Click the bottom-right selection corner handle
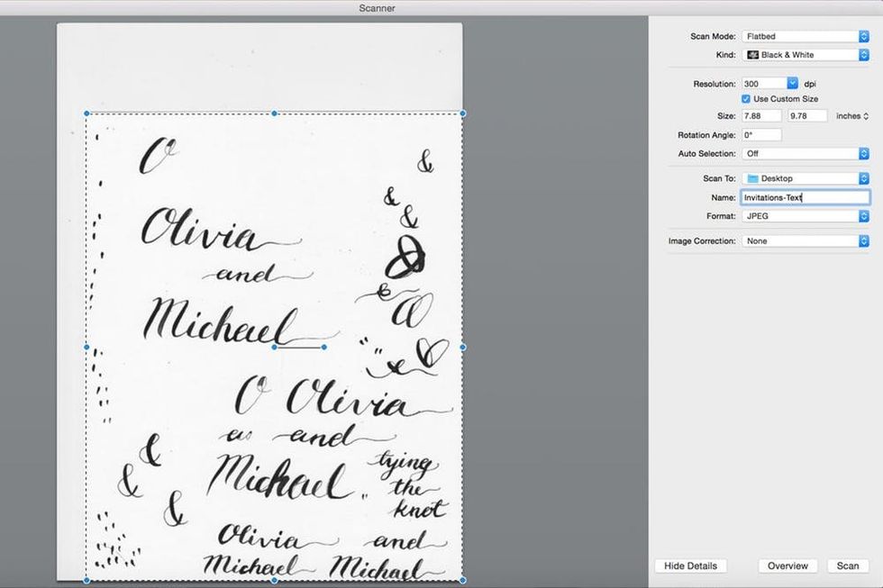 tap(462, 580)
